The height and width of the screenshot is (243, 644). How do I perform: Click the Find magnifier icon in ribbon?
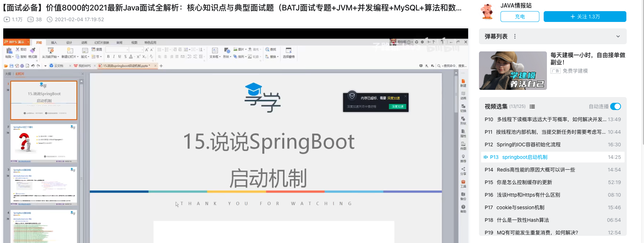[268, 50]
